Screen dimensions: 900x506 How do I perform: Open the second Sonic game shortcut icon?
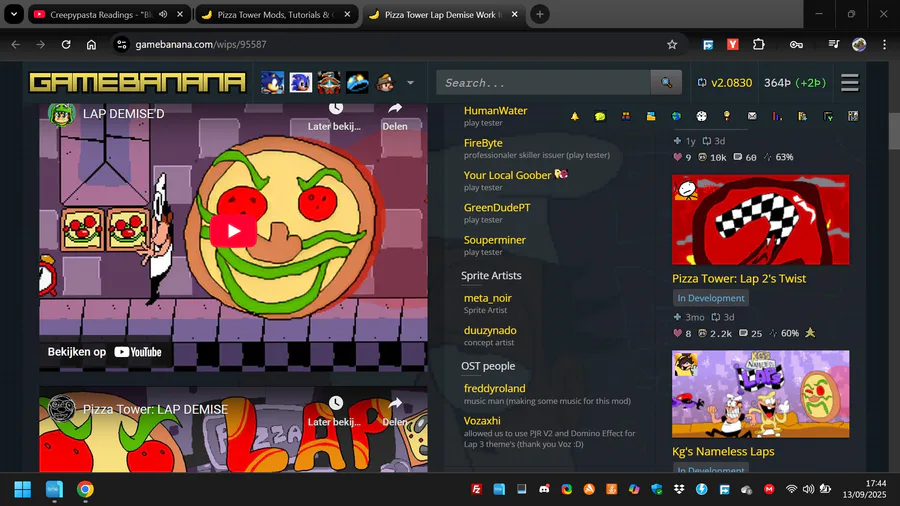point(300,83)
